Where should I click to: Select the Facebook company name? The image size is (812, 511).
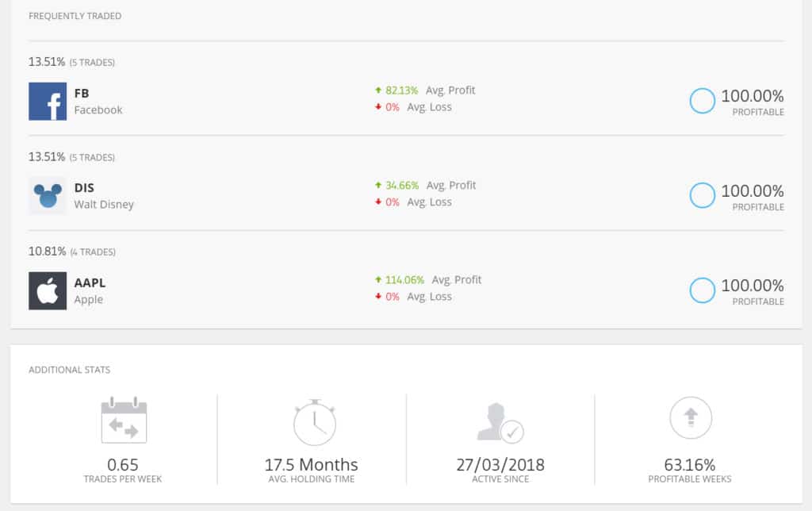pyautogui.click(x=98, y=109)
